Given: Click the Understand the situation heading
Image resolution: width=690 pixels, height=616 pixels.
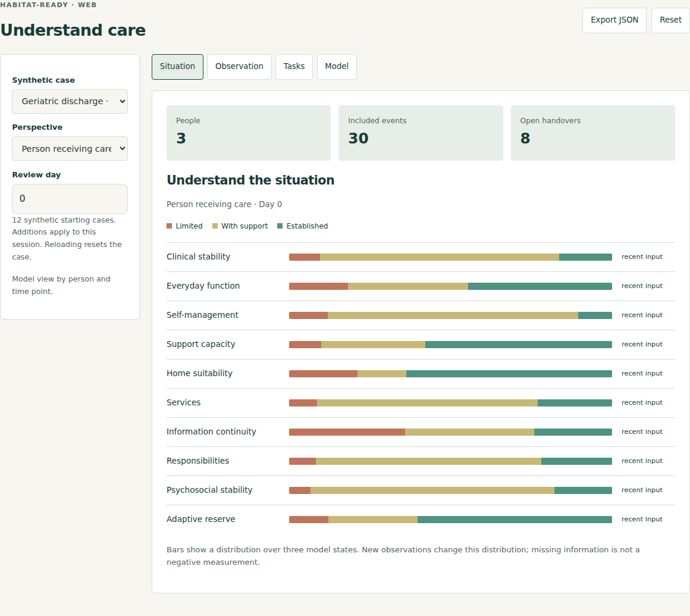Looking at the screenshot, I should 250,180.
